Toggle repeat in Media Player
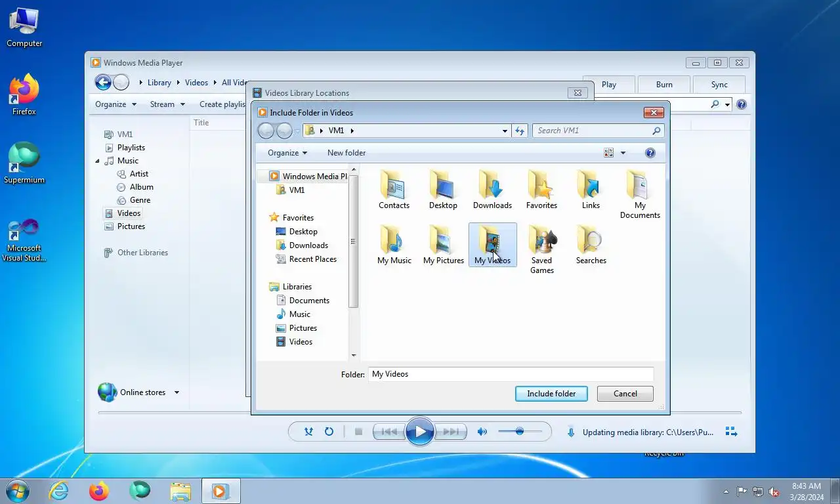The height and width of the screenshot is (504, 840). [x=329, y=432]
